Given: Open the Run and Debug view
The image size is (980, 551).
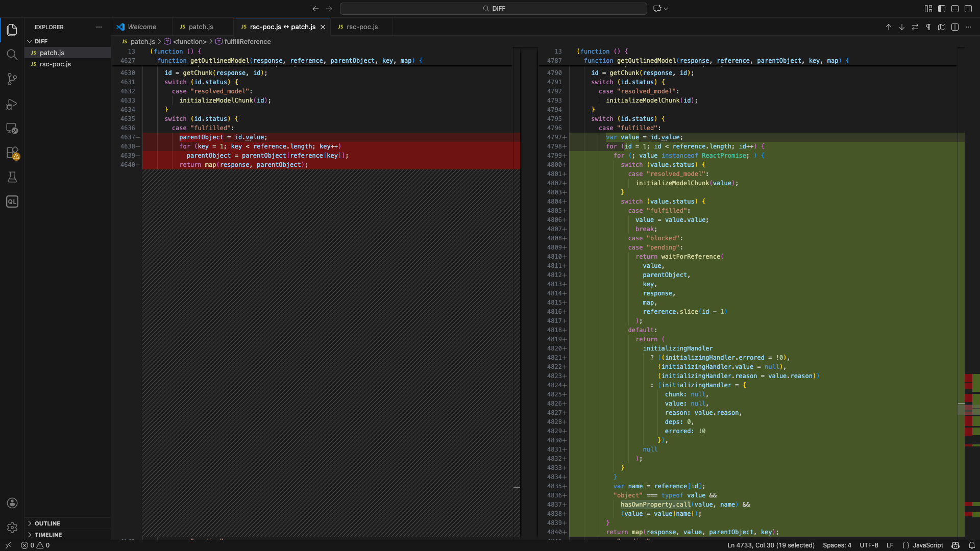Looking at the screenshot, I should 12,104.
